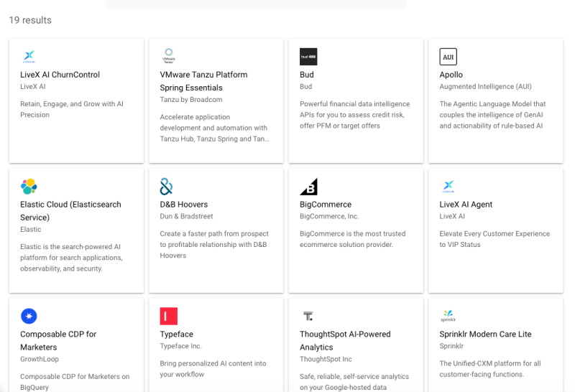Open the Elastic Cloud (Elasticsearch Service) title
The width and height of the screenshot is (575, 392).
[x=70, y=211]
